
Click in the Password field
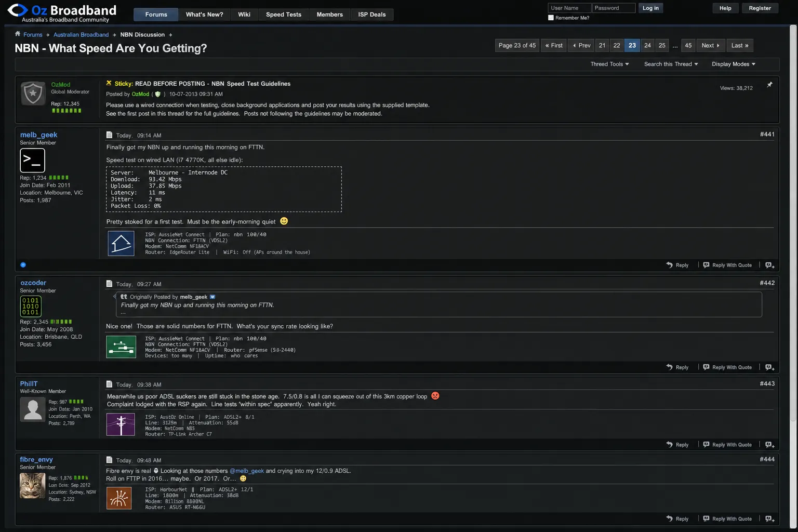click(x=614, y=8)
